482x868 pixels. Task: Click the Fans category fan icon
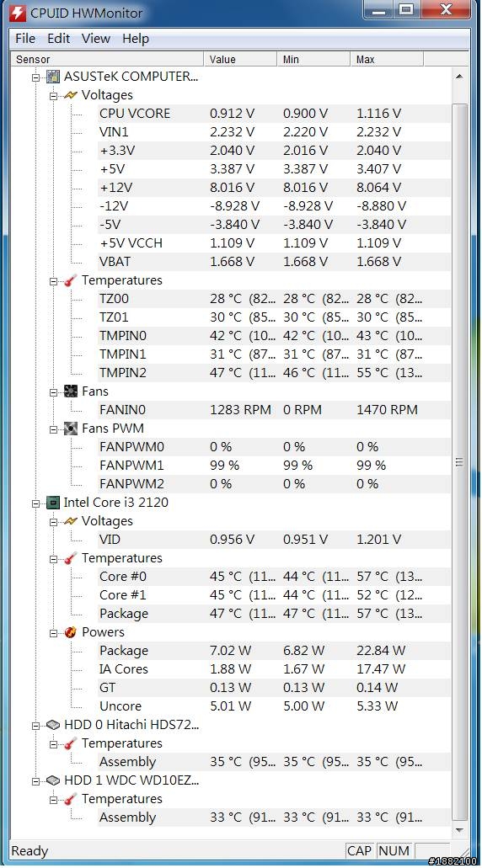pos(70,391)
